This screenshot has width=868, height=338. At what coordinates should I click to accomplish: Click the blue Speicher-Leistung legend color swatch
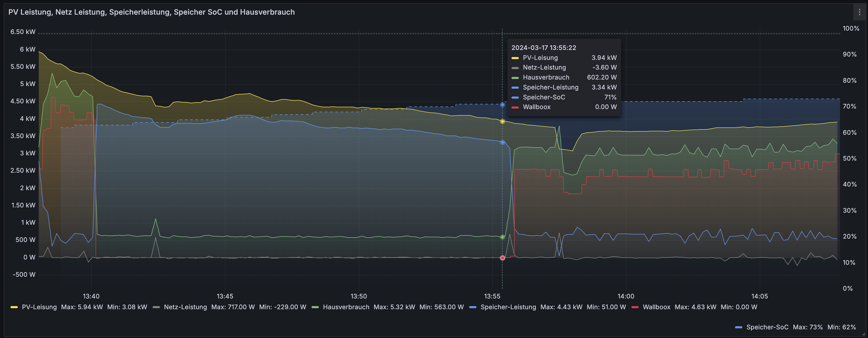[x=473, y=307]
